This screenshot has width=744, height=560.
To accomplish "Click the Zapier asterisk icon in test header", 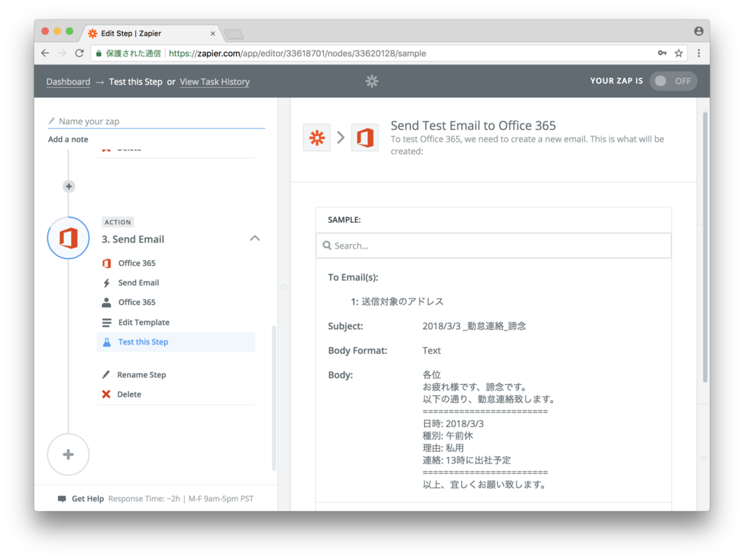I will click(317, 137).
